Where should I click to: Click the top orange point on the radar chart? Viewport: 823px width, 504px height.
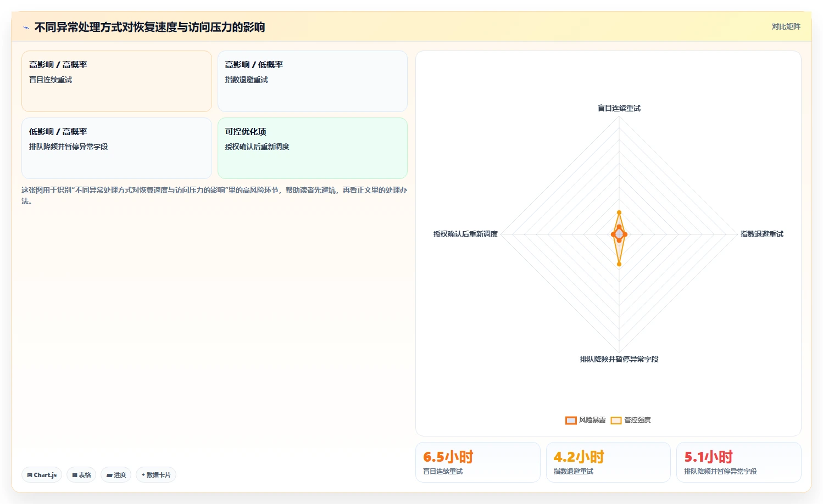pyautogui.click(x=619, y=212)
